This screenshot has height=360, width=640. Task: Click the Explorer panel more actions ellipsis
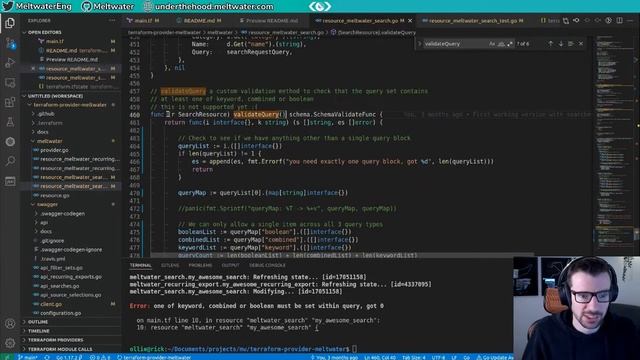(112, 20)
